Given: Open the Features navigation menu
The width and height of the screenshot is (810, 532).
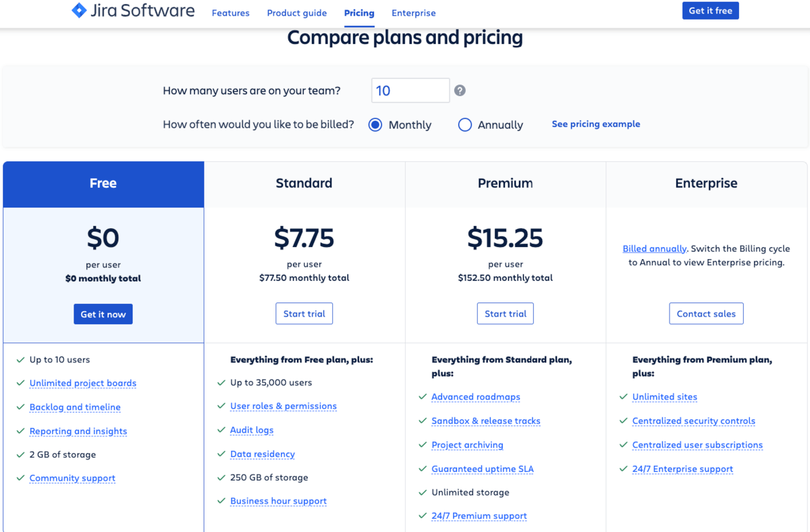Looking at the screenshot, I should click(230, 13).
